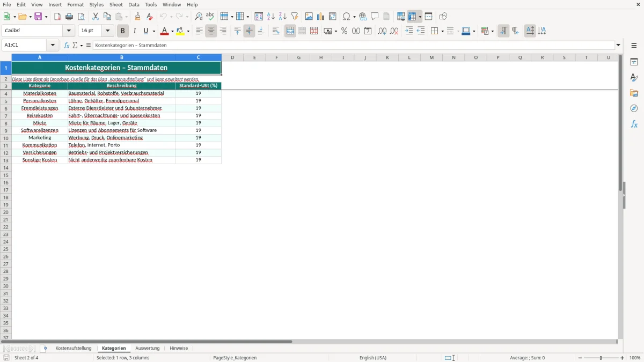Adjust the zoom slider
Screen dimensions: 644x362
point(601,358)
